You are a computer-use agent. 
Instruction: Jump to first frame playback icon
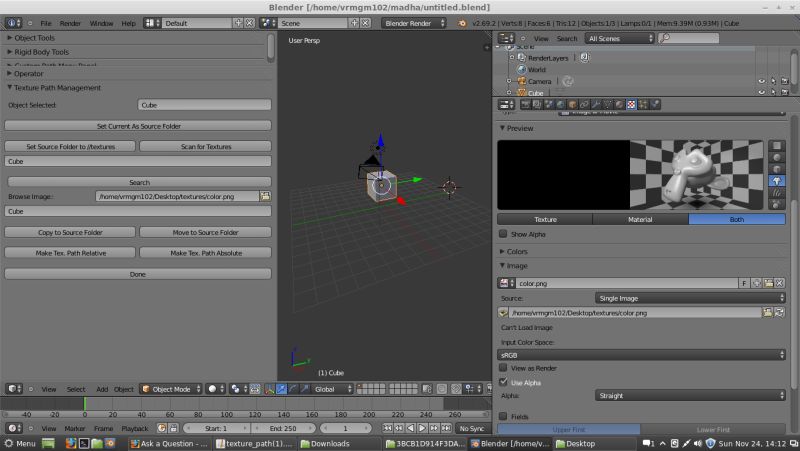[x=387, y=428]
